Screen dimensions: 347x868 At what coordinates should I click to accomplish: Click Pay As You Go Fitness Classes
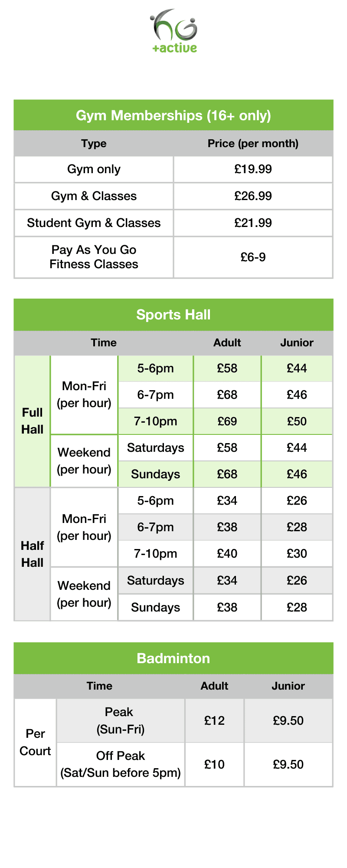pos(94,257)
